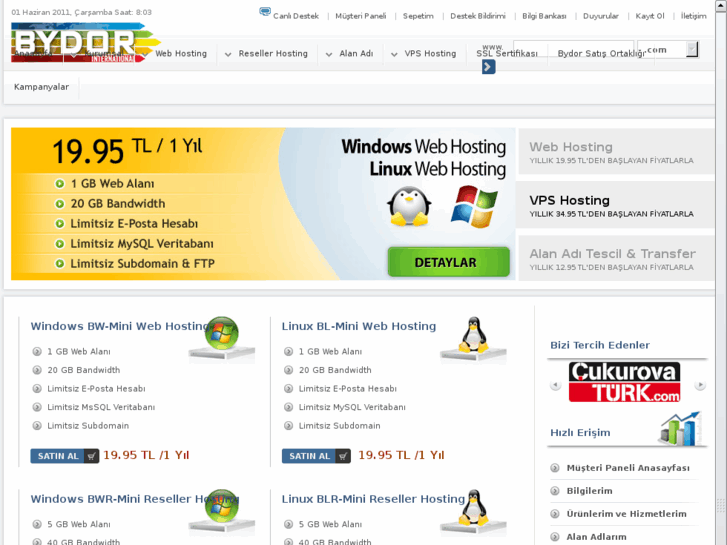The image size is (727, 545).
Task: Click the Windows flag logo in the banner
Action: pos(474,207)
